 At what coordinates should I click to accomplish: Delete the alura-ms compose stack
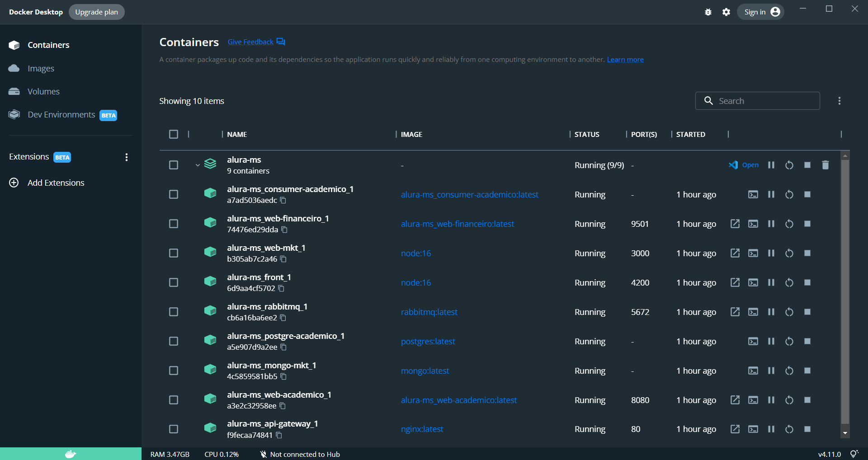(x=826, y=165)
